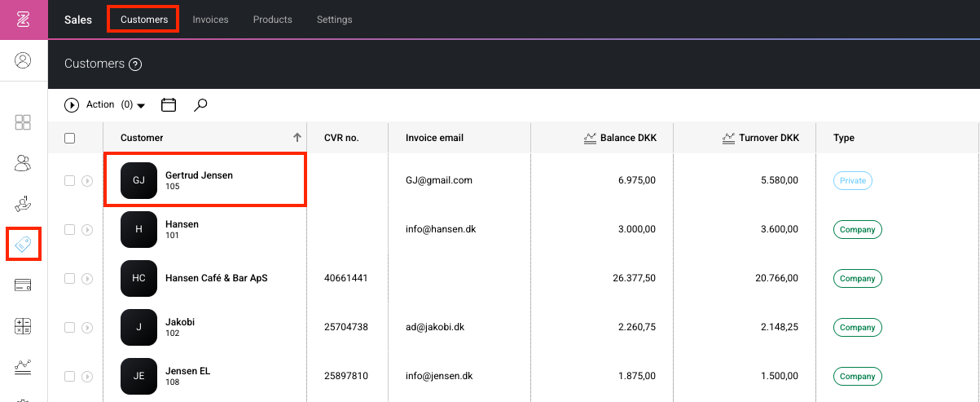Open customer Hansen
Image resolution: width=980 pixels, height=402 pixels.
pos(182,224)
